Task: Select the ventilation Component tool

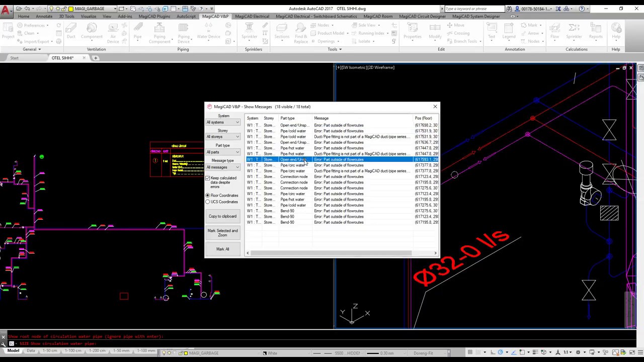Action: (92, 32)
